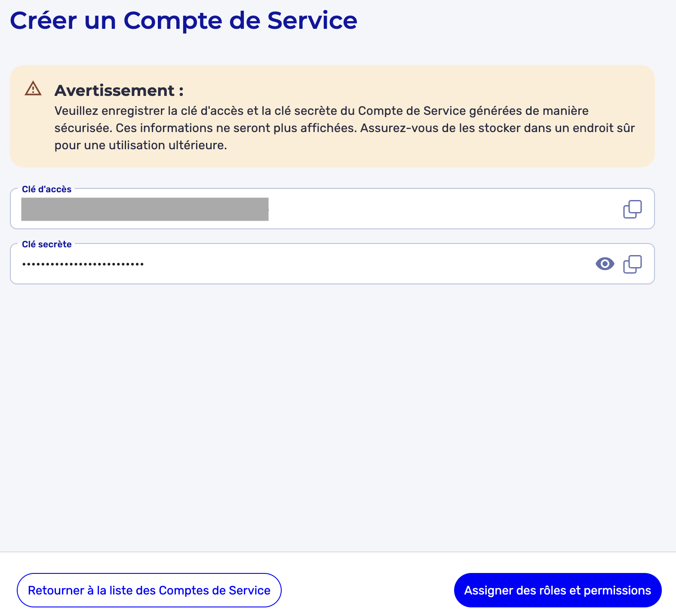Select the Clé secrète password field
The image size is (676, 616).
332,264
